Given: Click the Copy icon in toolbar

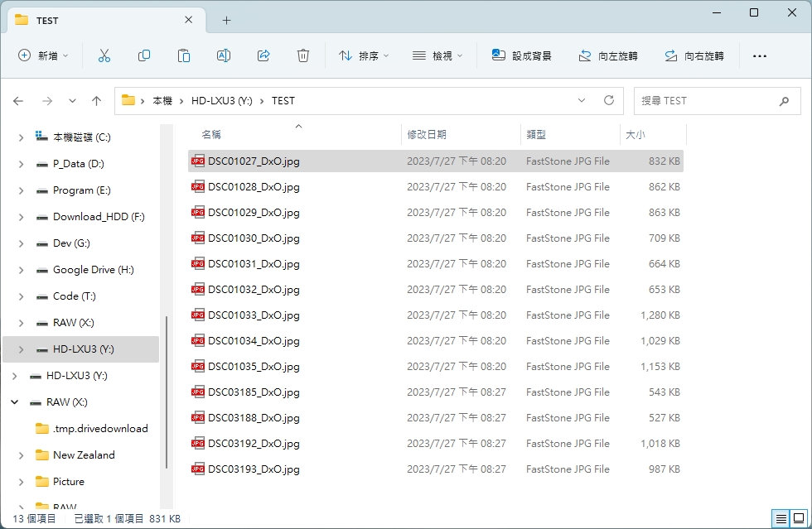Looking at the screenshot, I should (x=144, y=55).
